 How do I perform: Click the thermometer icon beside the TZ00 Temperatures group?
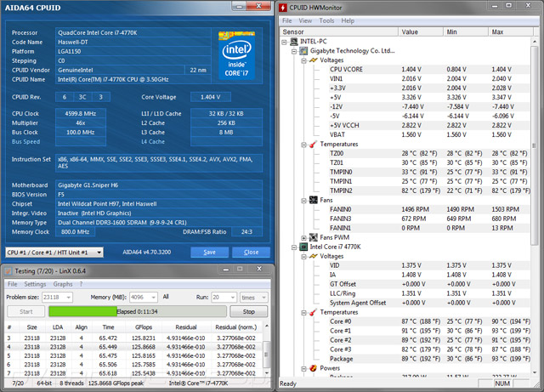(x=314, y=144)
